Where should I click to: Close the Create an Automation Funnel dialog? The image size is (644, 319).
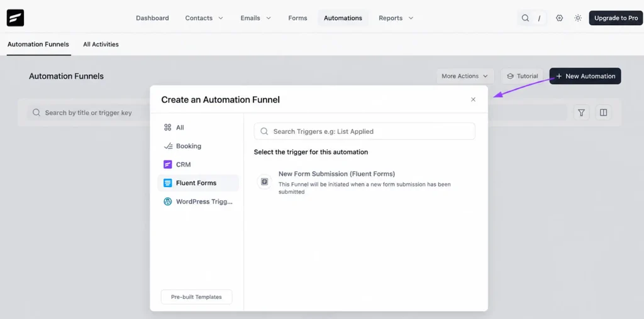[473, 99]
